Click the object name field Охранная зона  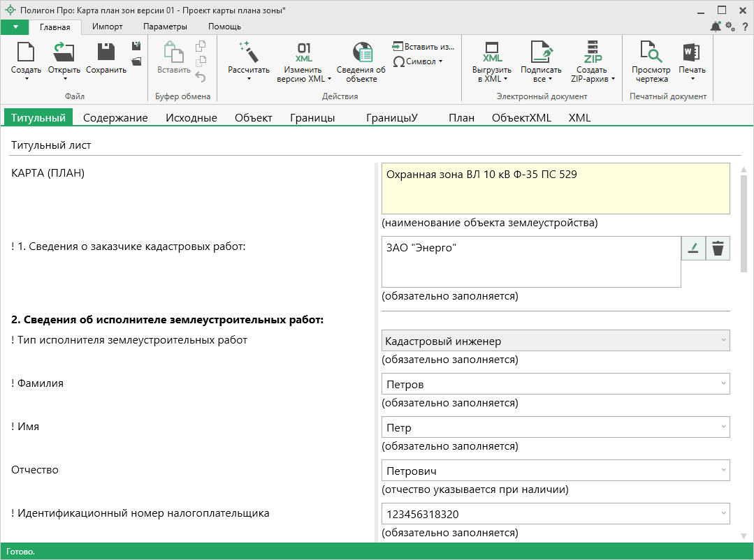(555, 188)
